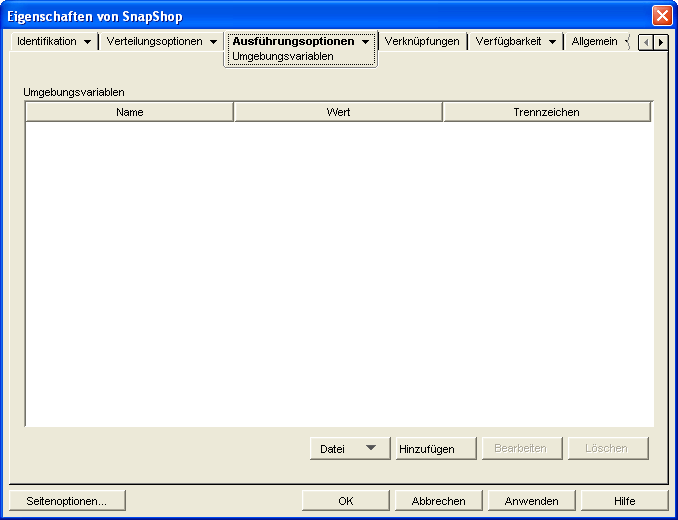
Task: Expand the Verteilungsoptionen dropdown arrow
Action: tap(213, 42)
